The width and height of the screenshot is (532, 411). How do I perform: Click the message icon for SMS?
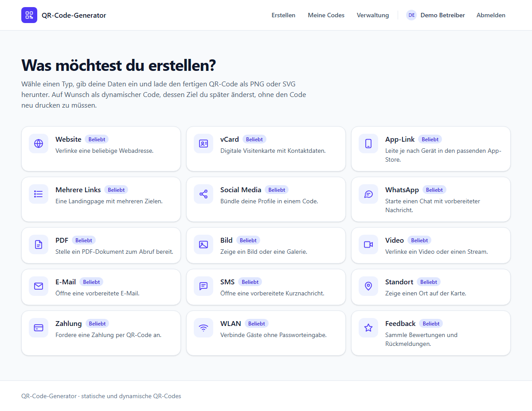tap(203, 286)
